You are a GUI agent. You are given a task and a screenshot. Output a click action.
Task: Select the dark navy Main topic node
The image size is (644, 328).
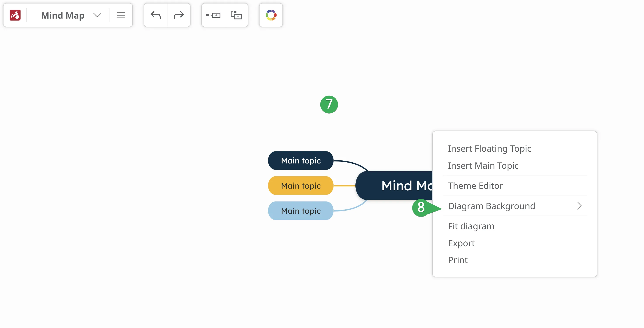[301, 160]
